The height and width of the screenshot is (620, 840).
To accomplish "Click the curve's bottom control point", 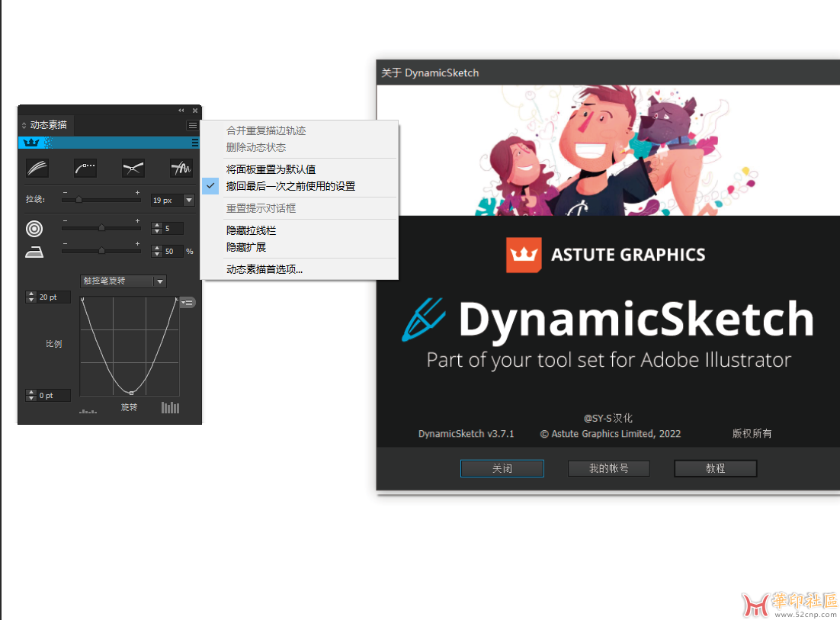I will tap(131, 394).
